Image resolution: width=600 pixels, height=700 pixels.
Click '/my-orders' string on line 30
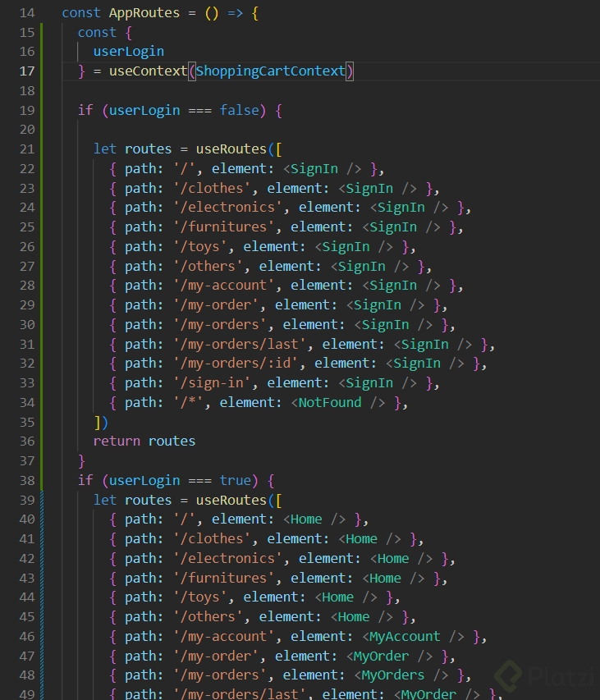tap(219, 324)
